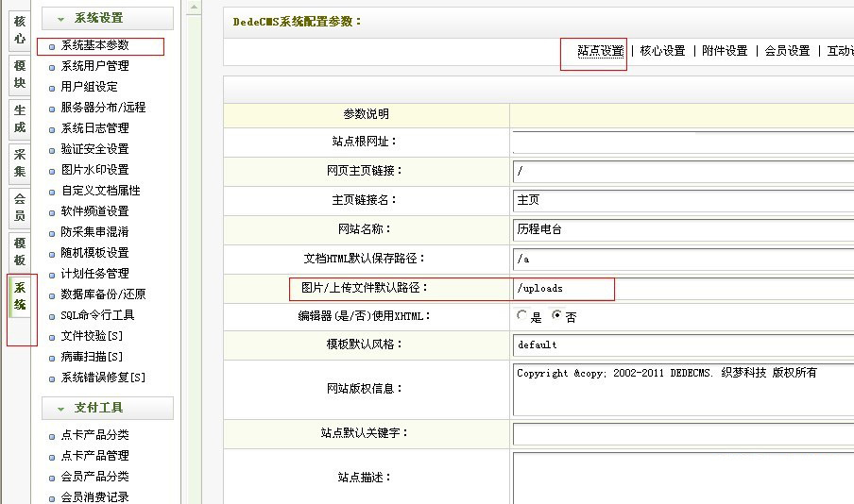Switch to the 附件设置 tab

click(725, 51)
